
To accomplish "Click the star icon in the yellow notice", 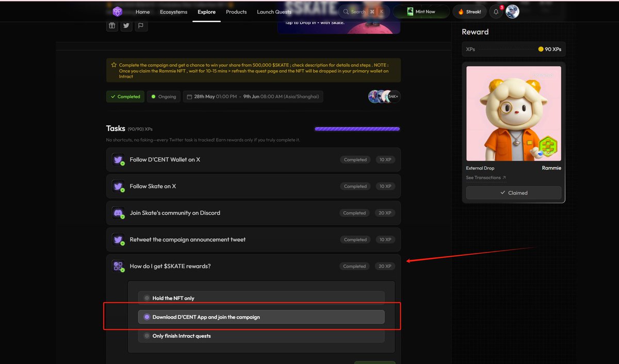I will (x=113, y=65).
